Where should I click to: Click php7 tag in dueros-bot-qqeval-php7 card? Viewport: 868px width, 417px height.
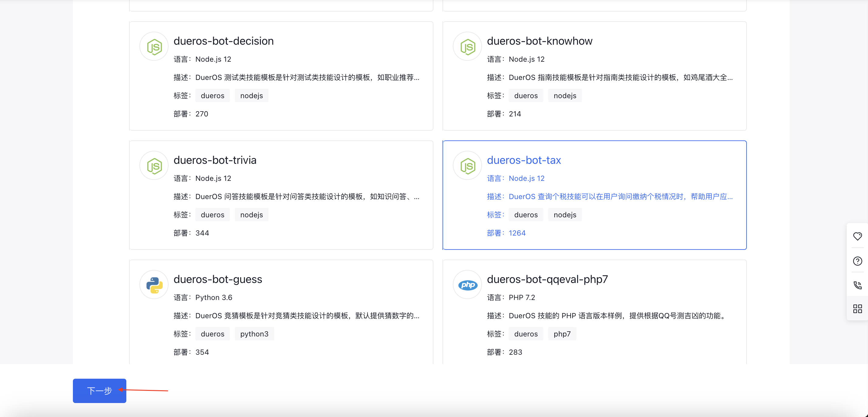(x=562, y=334)
